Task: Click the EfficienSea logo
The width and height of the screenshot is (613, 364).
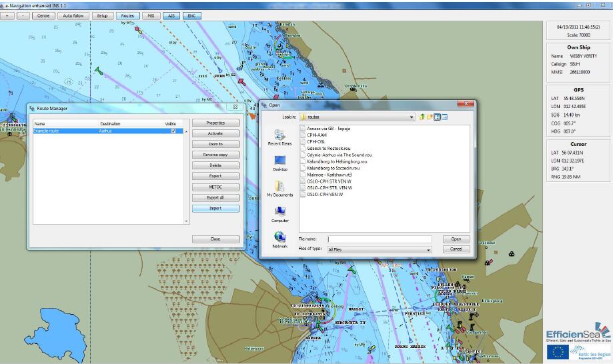Action: tap(578, 332)
